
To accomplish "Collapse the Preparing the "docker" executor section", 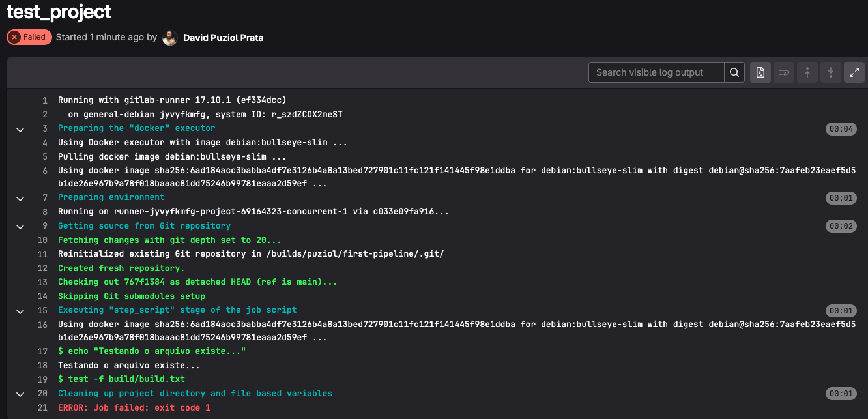I will 20,129.
